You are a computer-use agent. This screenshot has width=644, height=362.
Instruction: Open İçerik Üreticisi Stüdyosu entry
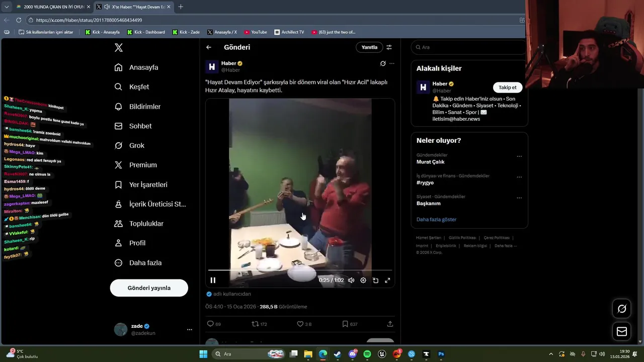click(x=150, y=204)
